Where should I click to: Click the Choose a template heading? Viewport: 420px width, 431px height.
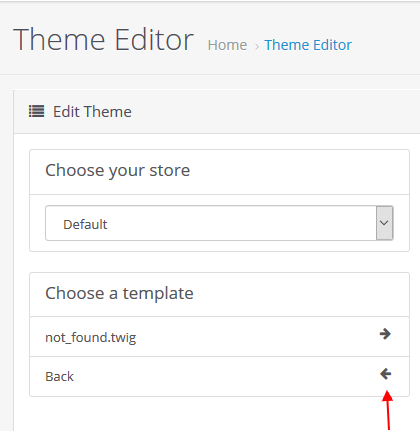pos(119,294)
